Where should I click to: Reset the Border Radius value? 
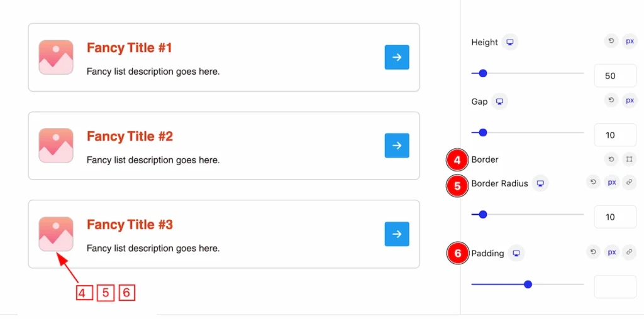click(x=593, y=182)
